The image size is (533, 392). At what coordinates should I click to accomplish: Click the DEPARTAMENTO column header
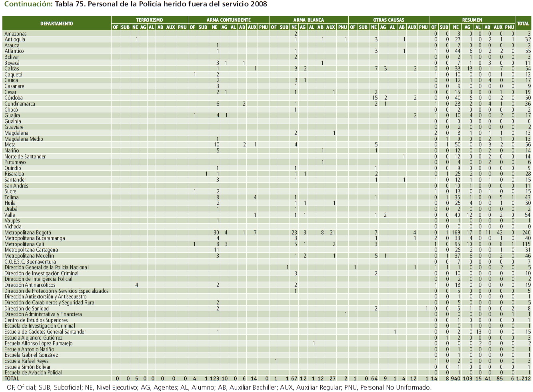tap(56, 24)
